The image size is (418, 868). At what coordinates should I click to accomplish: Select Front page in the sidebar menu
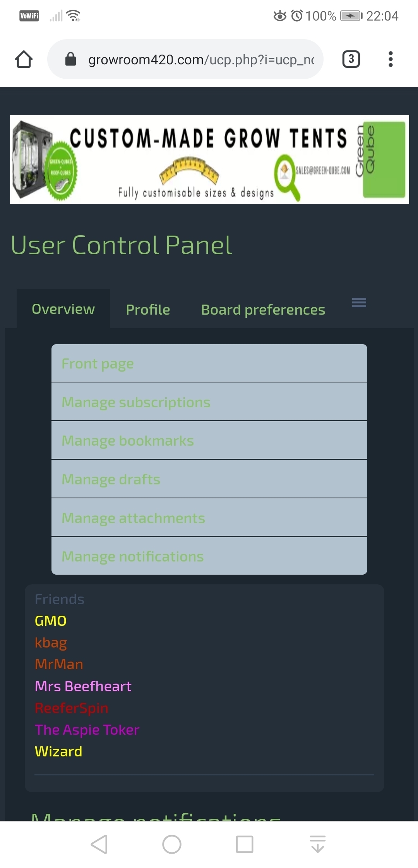(x=98, y=363)
